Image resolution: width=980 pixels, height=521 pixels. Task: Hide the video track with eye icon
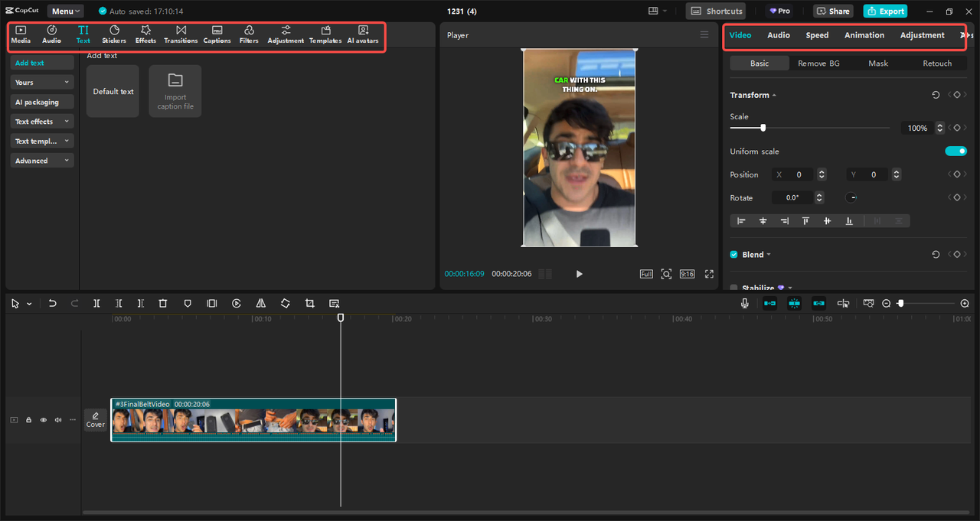coord(43,420)
